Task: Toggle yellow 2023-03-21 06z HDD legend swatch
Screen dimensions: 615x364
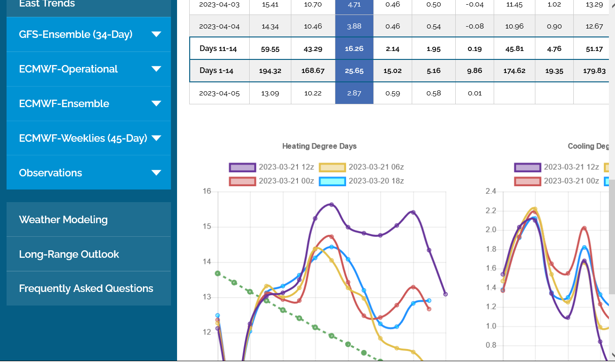Action: click(x=332, y=167)
